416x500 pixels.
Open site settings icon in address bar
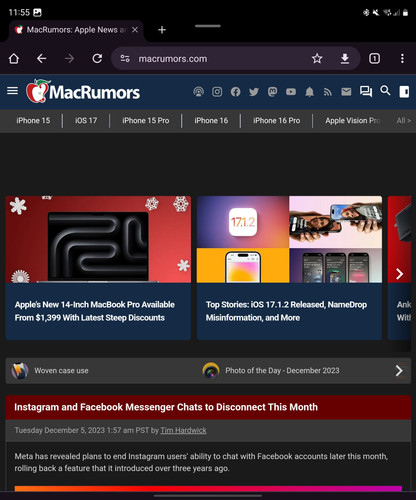[x=125, y=59]
